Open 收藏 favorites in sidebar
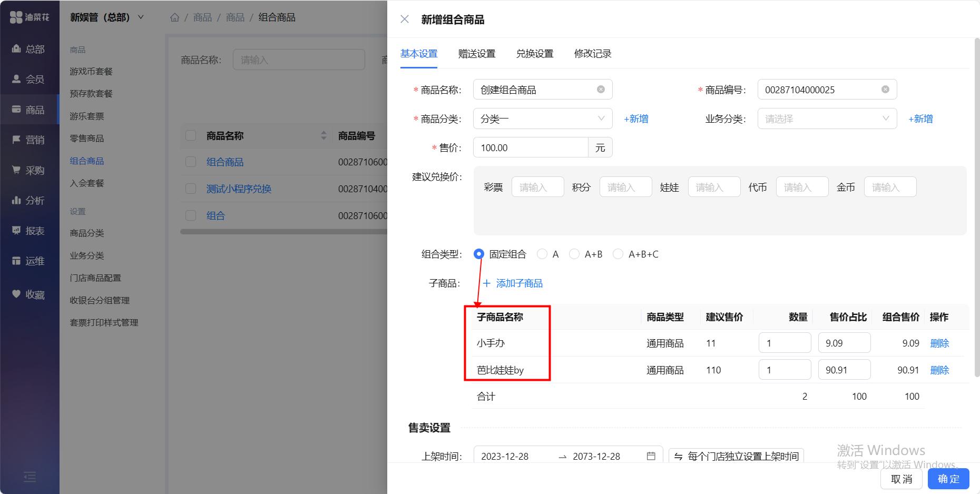This screenshot has width=980, height=494. click(29, 294)
